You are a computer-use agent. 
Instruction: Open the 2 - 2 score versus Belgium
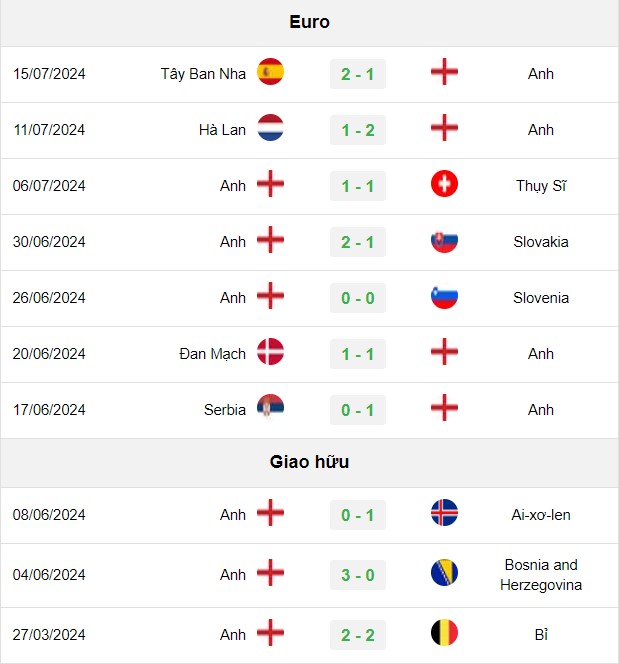(358, 635)
